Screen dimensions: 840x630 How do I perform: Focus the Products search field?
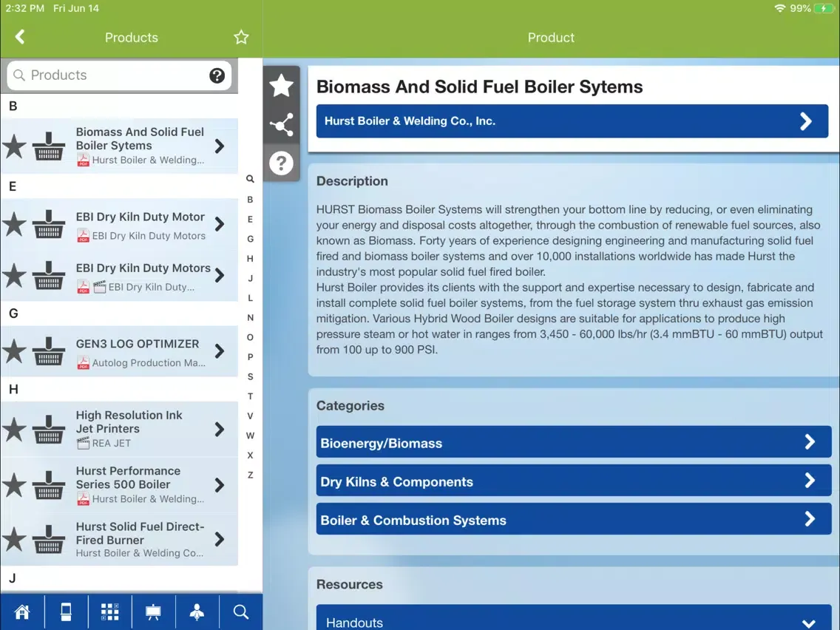(x=119, y=75)
